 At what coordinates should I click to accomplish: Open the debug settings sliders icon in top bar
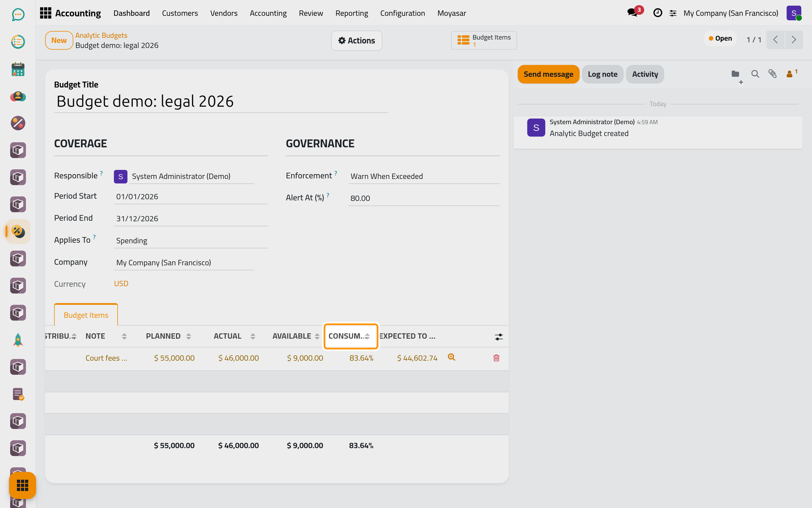point(673,14)
